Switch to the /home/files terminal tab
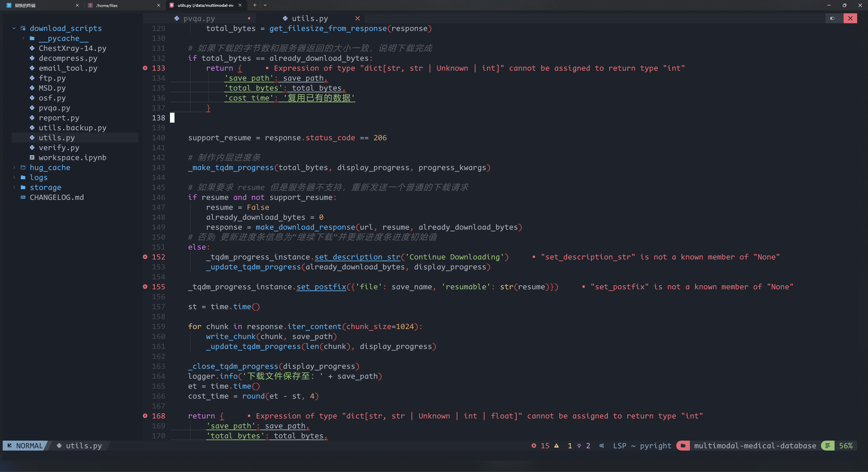868x472 pixels. [106, 5]
